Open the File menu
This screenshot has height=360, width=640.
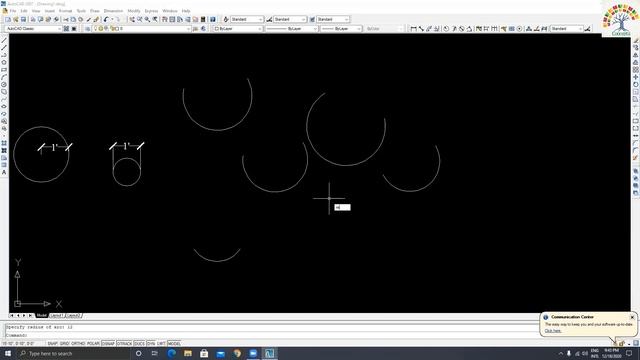(13, 11)
